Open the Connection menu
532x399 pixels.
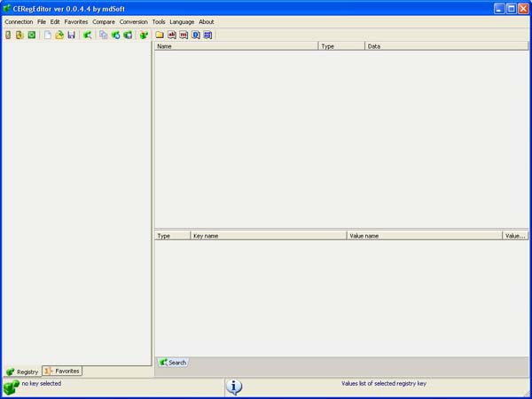click(x=19, y=21)
